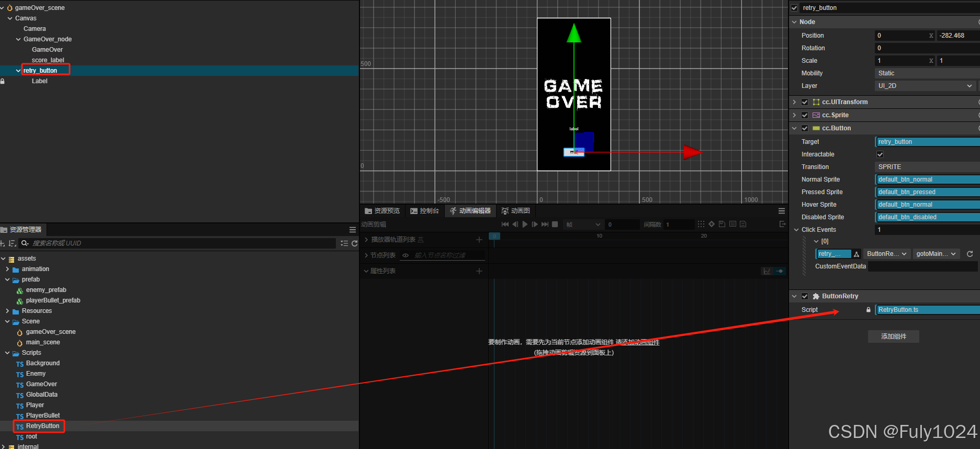Click refresh icon in assets search bar
Viewport: 980px width, 449px height.
click(x=354, y=243)
